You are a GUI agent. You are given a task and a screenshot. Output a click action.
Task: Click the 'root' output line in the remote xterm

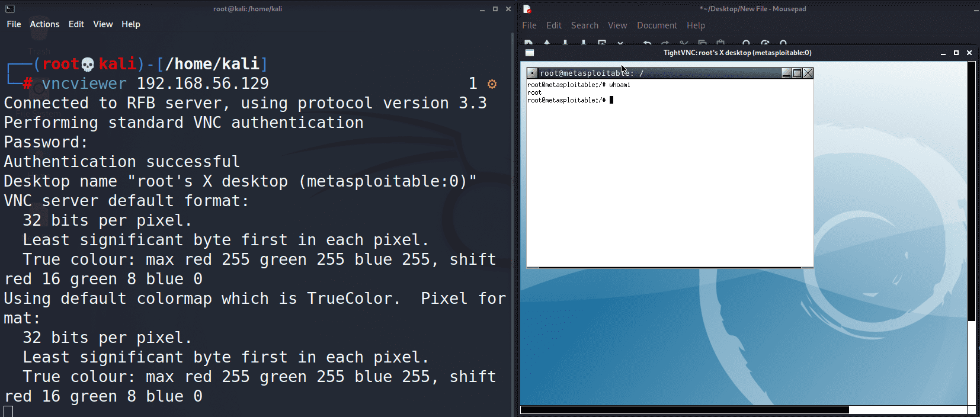coord(534,92)
